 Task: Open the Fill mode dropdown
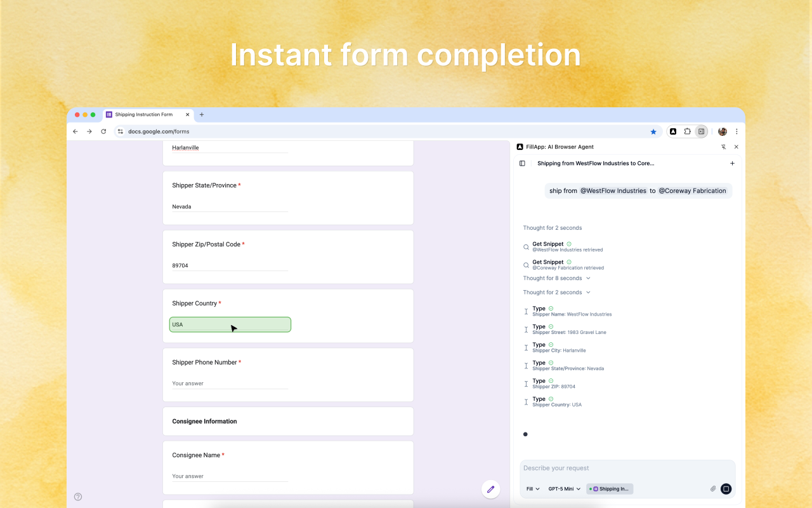[533, 489]
